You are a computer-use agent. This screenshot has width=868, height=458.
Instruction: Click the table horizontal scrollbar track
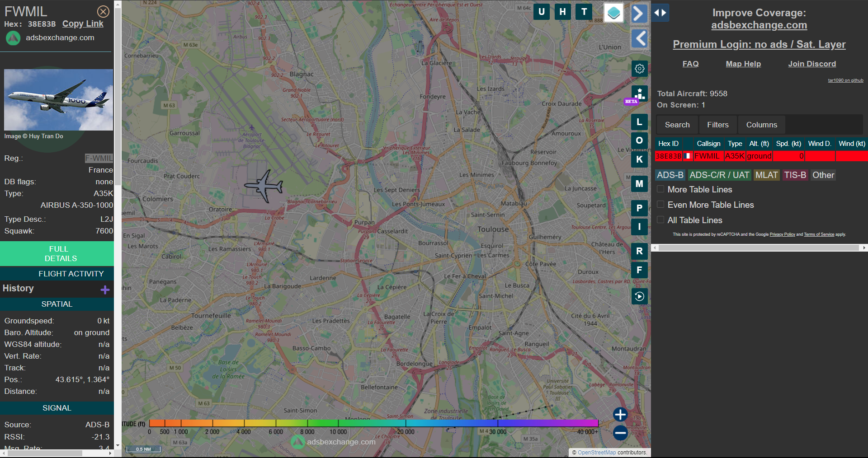tap(759, 248)
